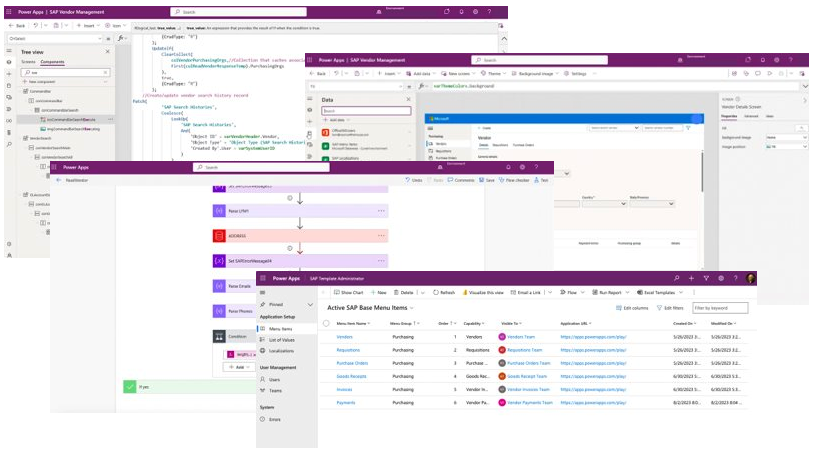Focus the Filter by keyword box
This screenshot has width=815, height=456.
tap(720, 308)
